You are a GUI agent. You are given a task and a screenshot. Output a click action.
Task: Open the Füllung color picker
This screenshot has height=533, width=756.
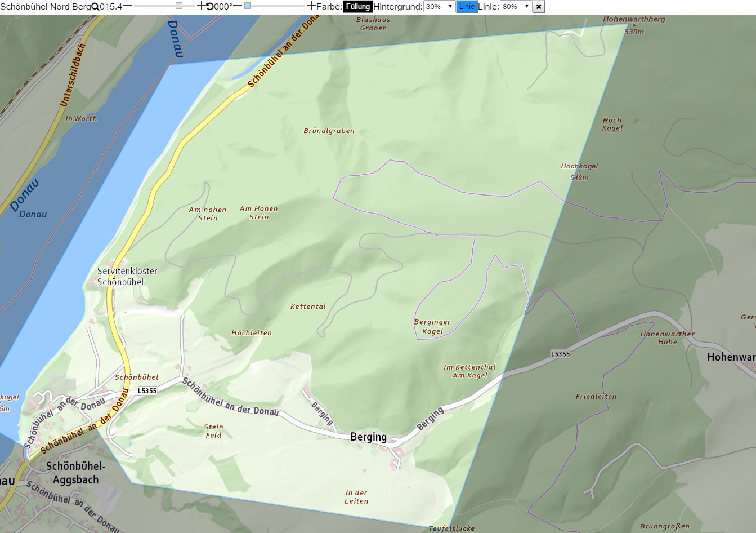pos(358,7)
